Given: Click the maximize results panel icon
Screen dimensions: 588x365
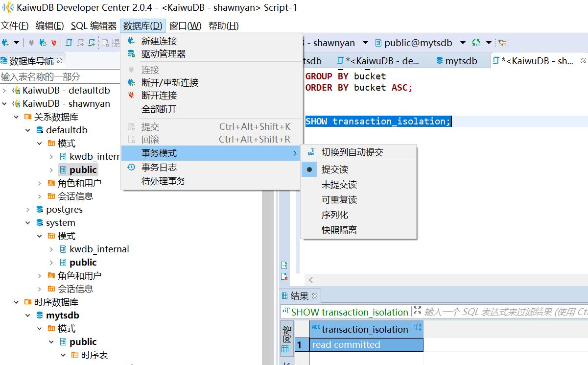Looking at the screenshot, I should tap(417, 311).
